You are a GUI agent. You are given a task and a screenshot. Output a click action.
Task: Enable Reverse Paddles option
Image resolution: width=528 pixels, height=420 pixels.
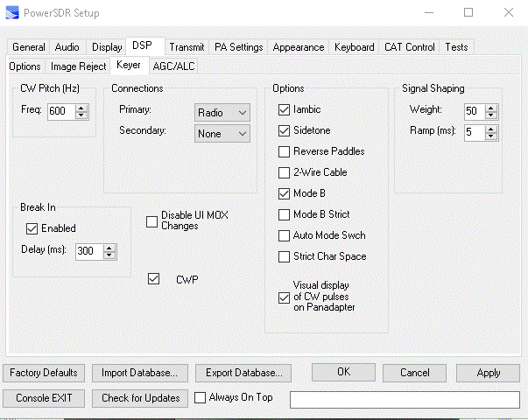(x=284, y=151)
